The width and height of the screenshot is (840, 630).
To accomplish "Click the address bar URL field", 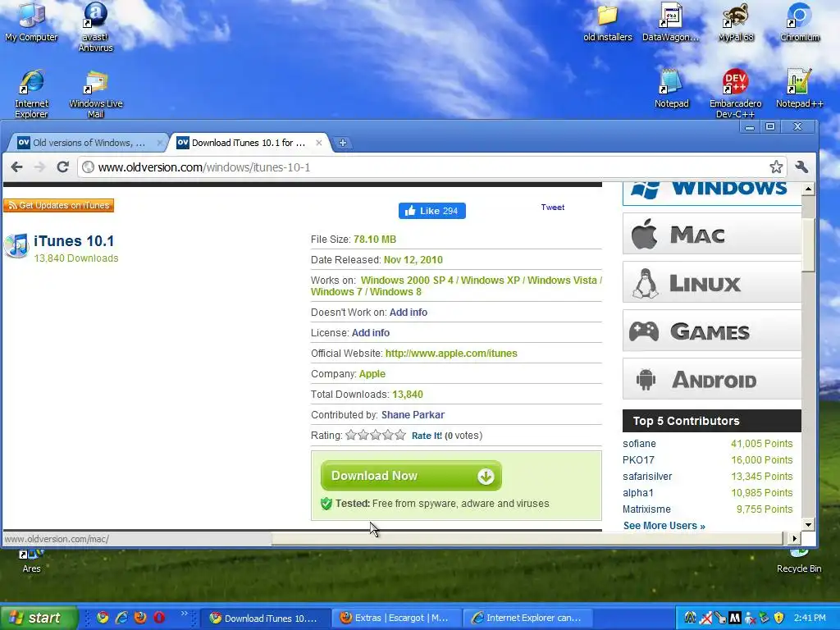I will coord(422,167).
